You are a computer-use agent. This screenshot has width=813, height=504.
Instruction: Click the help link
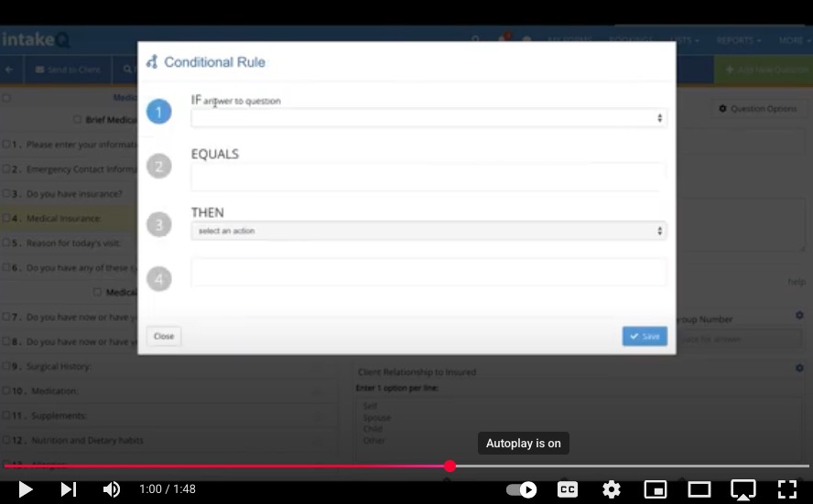(x=797, y=282)
